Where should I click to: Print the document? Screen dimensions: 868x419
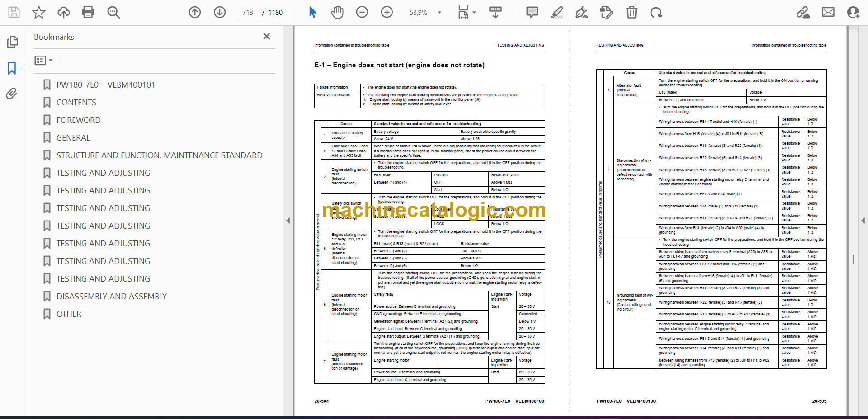pos(88,12)
